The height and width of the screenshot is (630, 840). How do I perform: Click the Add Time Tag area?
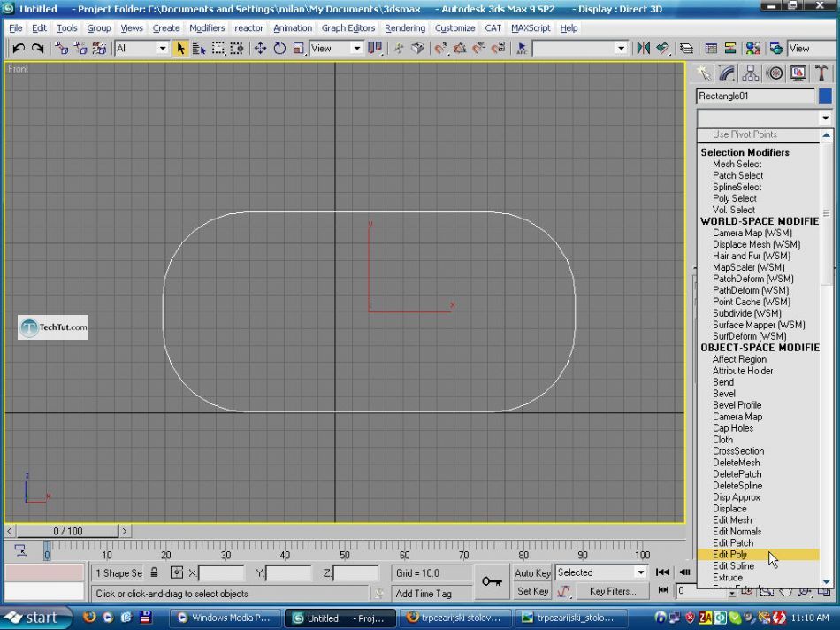(431, 594)
